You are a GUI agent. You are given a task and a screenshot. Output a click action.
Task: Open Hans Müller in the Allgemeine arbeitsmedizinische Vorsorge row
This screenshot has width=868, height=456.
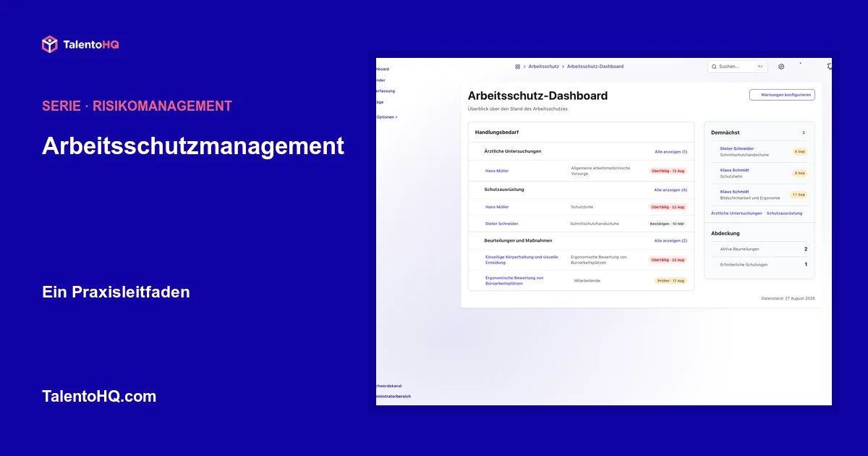(497, 171)
